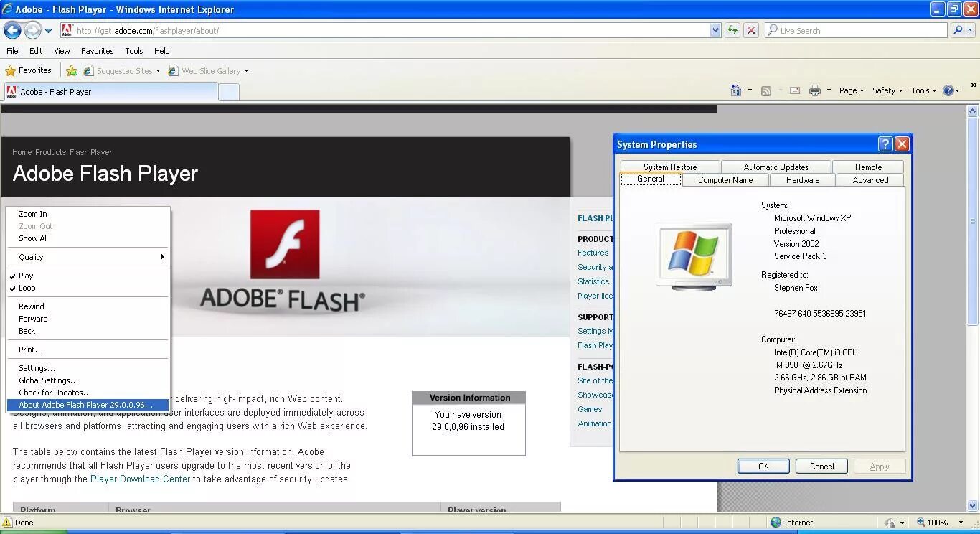Switch to the Advanced tab
Viewport: 980px width, 534px height.
click(x=870, y=180)
